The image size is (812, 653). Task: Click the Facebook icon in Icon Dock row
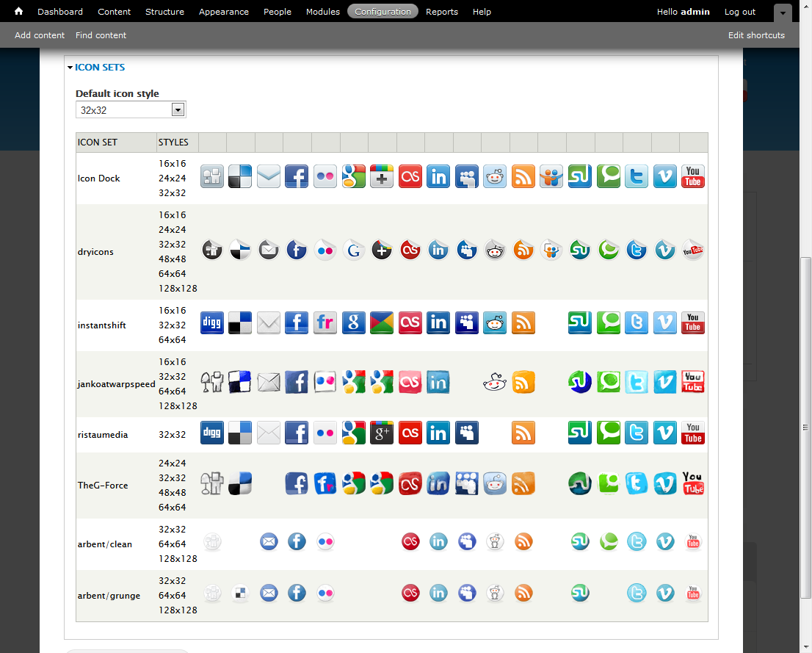click(297, 177)
